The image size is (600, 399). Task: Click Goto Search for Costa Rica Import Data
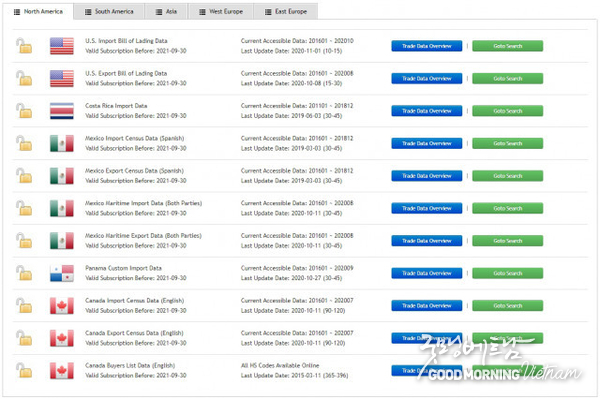pyautogui.click(x=507, y=111)
